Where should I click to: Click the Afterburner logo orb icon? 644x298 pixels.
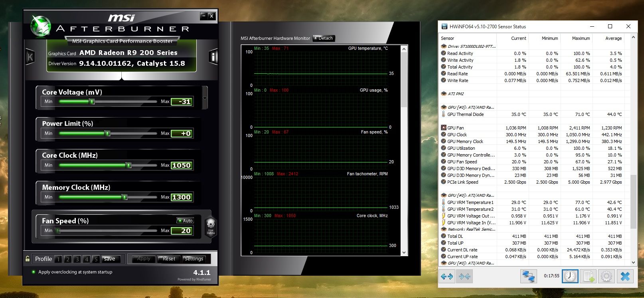pos(40,25)
